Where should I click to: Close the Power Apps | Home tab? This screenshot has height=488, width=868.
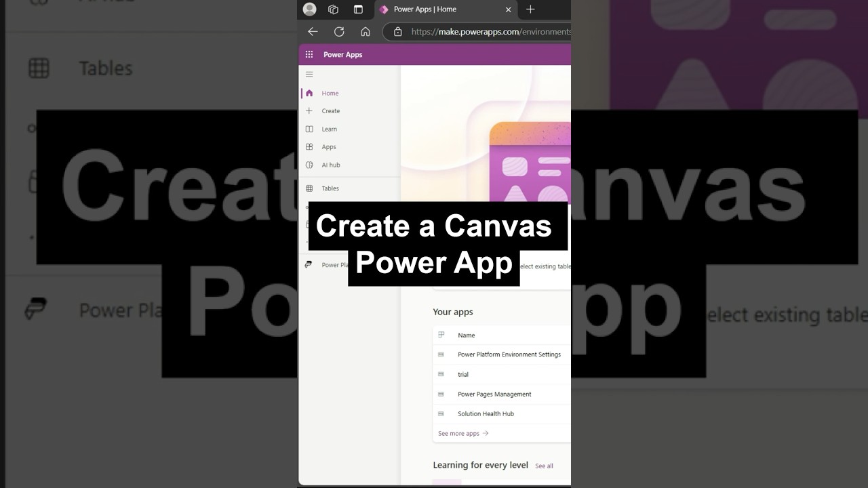(509, 9)
